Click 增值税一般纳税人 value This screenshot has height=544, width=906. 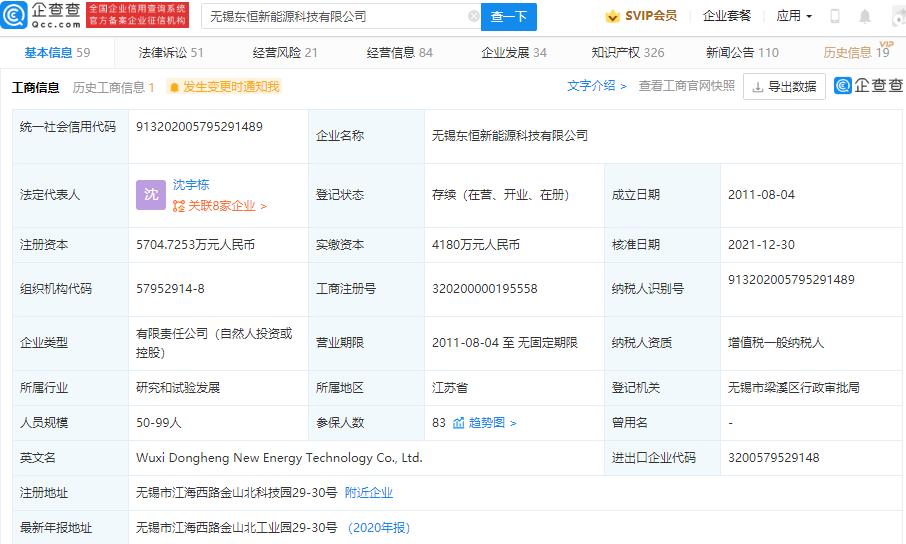coord(776,343)
